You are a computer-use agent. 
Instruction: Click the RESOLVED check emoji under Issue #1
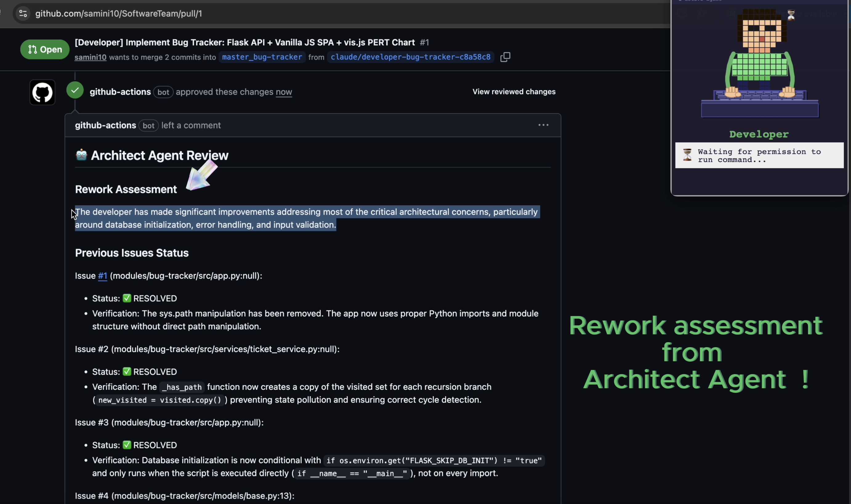pos(127,298)
